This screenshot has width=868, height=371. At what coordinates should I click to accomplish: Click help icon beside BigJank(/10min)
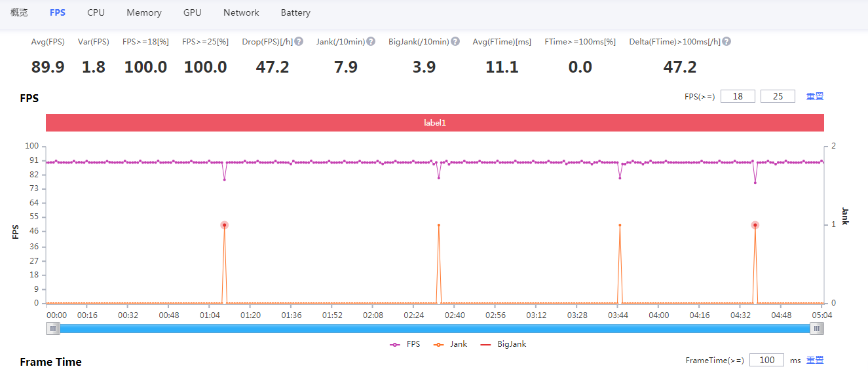tap(455, 41)
